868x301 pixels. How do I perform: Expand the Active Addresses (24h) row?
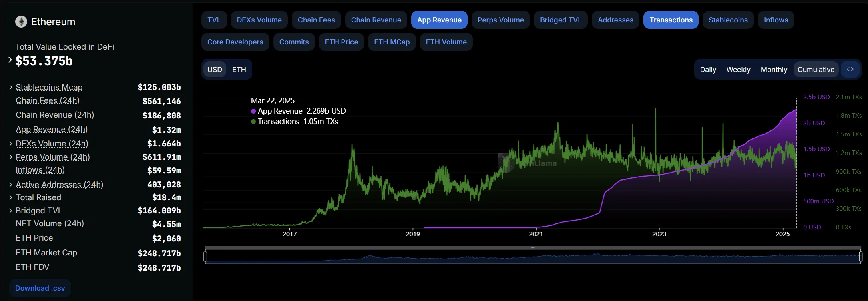(x=11, y=185)
